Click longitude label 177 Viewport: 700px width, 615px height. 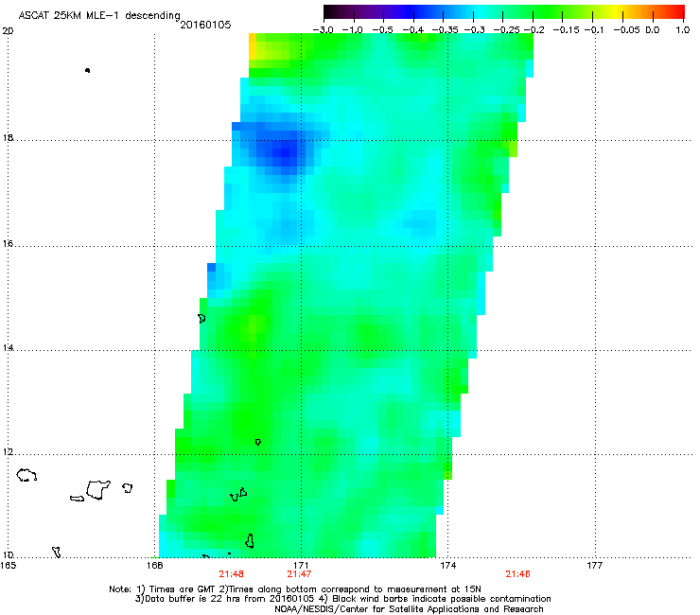point(595,566)
